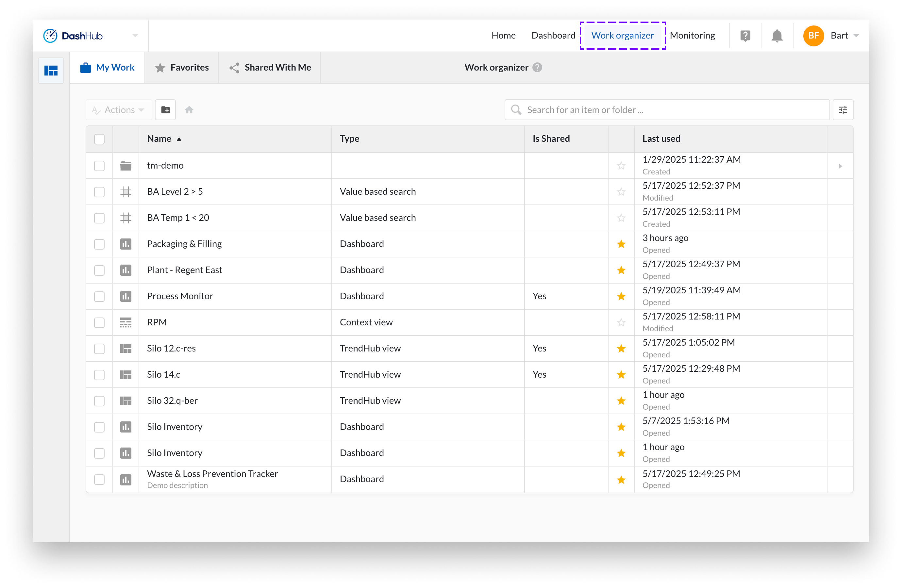This screenshot has height=588, width=902.
Task: Check the select-all header checkbox
Action: point(99,139)
